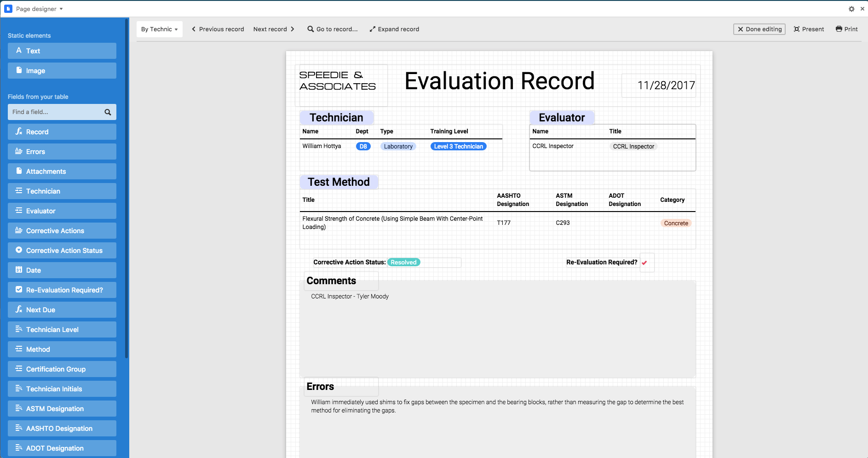868x458 pixels.
Task: Select the Method field
Action: [x=62, y=349]
